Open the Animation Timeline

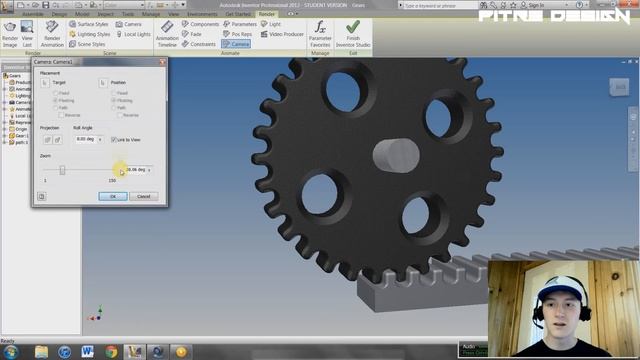click(x=167, y=34)
